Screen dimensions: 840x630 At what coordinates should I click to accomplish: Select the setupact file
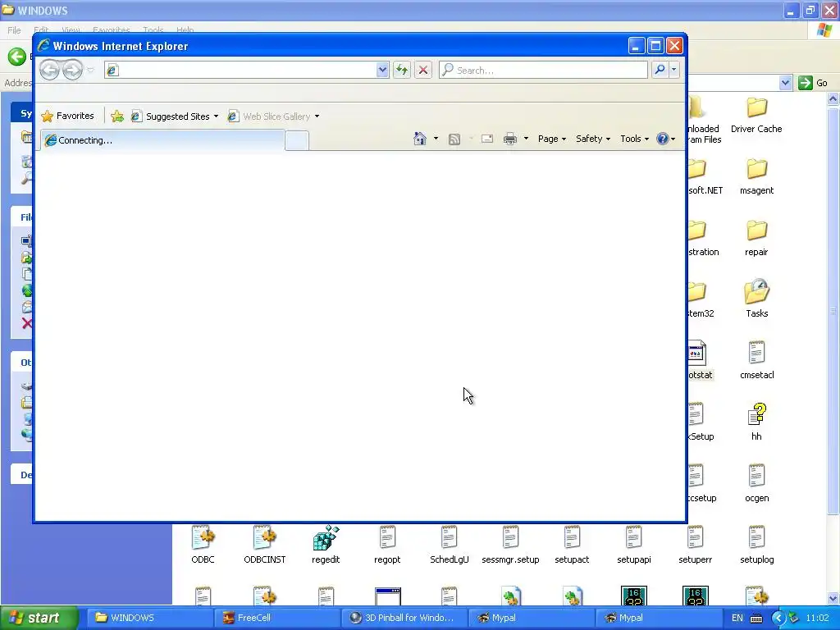point(572,546)
